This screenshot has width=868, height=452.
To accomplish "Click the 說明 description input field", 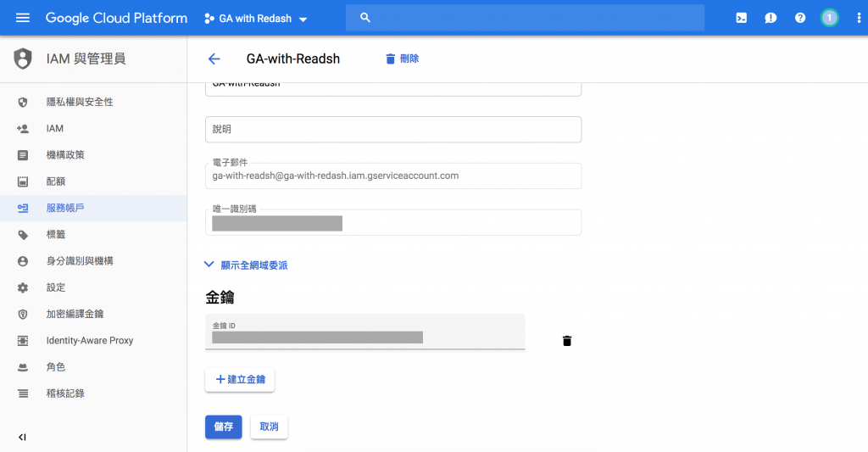I will click(393, 129).
